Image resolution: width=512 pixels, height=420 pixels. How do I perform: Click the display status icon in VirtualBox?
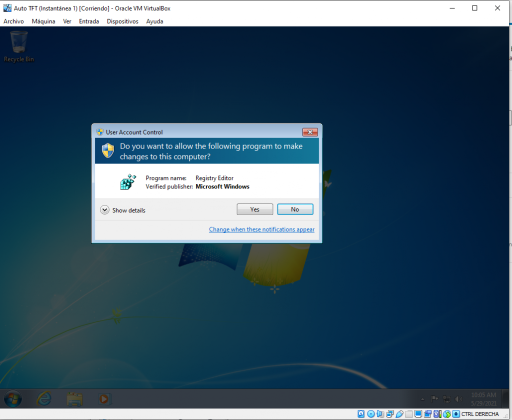pyautogui.click(x=418, y=414)
